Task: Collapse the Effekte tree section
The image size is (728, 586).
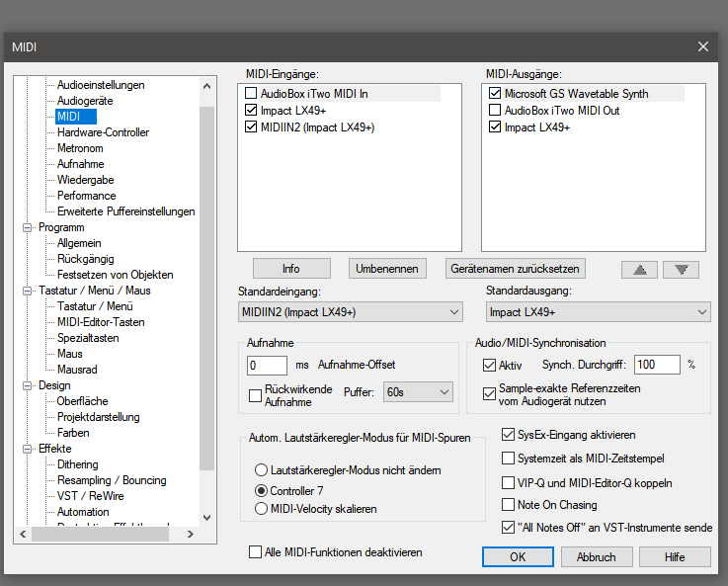Action: [28, 449]
